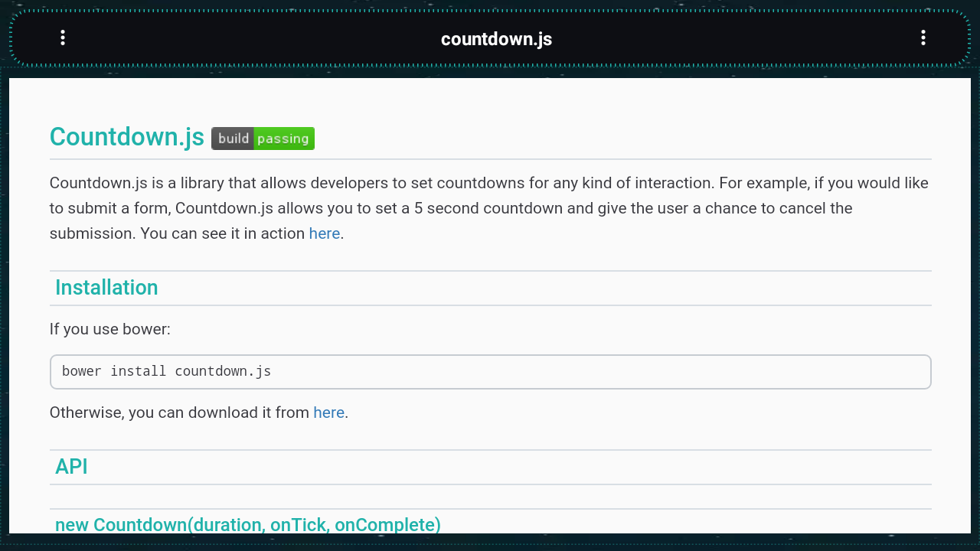The width and height of the screenshot is (980, 551).
Task: Click the "duration" parameter in the constructor heading
Action: point(229,524)
